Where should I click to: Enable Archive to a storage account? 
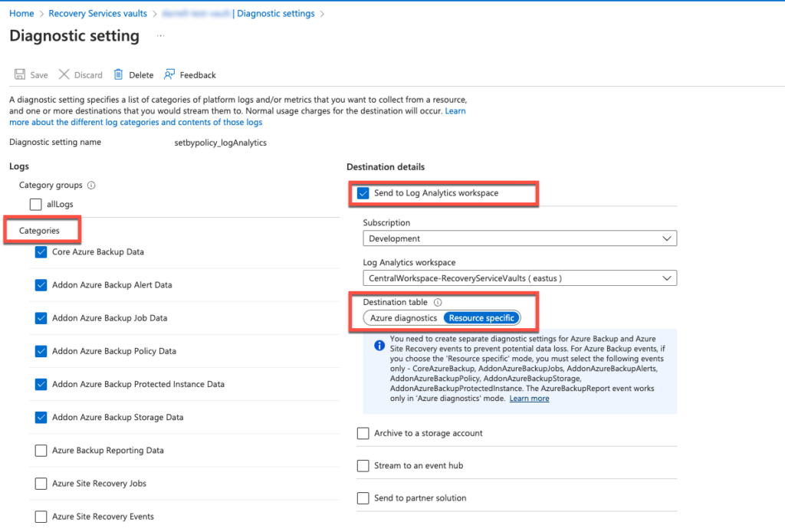tap(363, 433)
